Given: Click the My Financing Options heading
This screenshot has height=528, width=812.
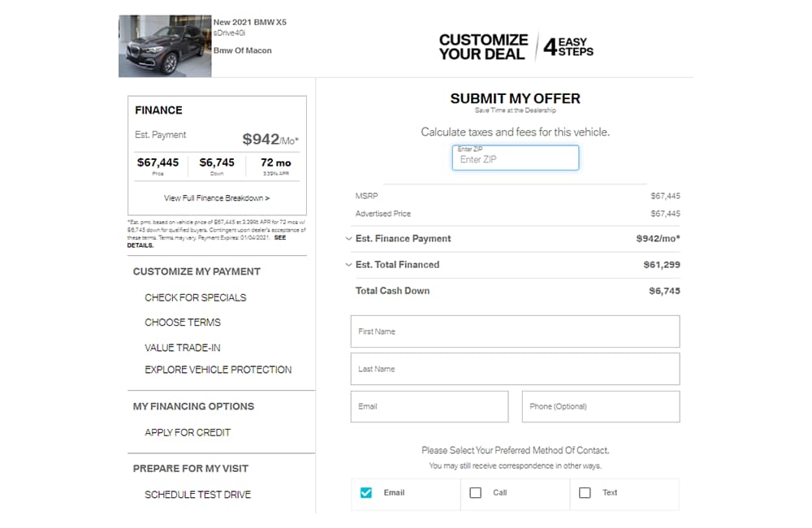Looking at the screenshot, I should (194, 406).
